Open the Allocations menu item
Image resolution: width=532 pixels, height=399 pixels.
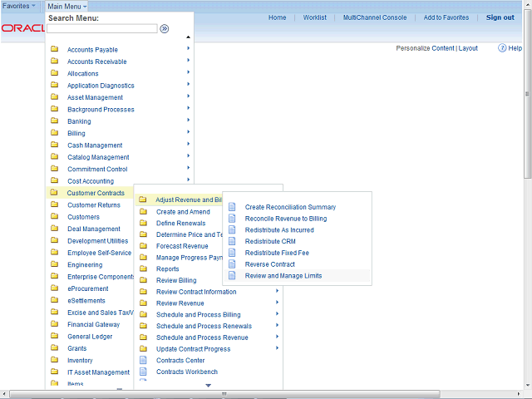(x=83, y=74)
